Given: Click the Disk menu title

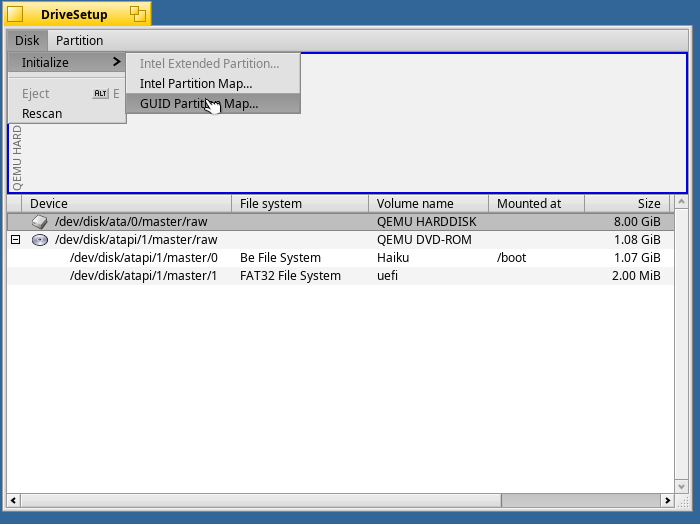Looking at the screenshot, I should (27, 40).
